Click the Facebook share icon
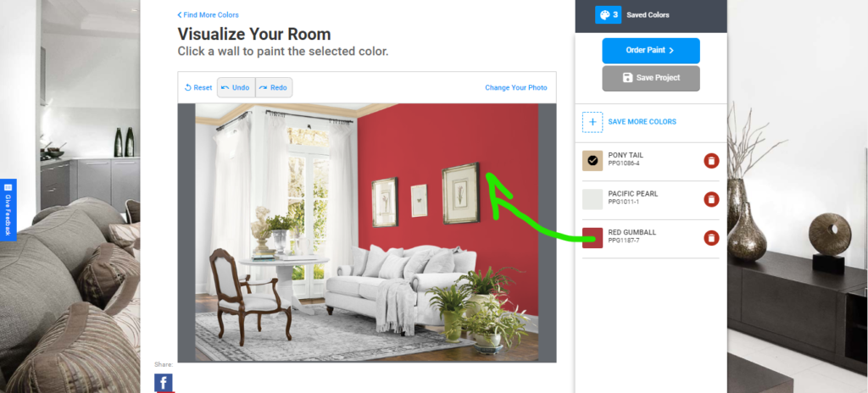This screenshot has height=393, width=868. pyautogui.click(x=164, y=383)
